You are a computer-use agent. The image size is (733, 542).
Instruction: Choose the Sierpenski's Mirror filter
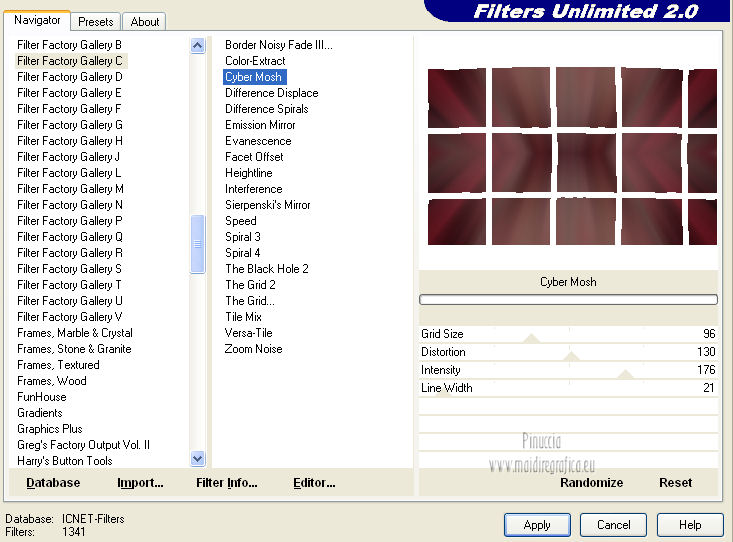[267, 205]
